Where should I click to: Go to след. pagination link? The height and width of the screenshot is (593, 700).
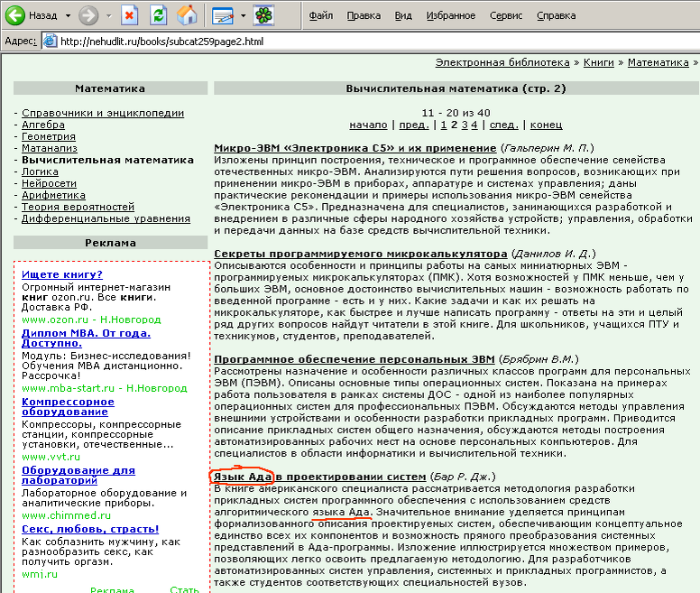(504, 125)
